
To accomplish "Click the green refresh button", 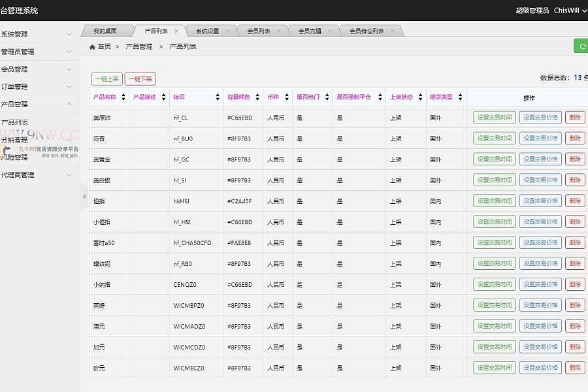I will (x=580, y=46).
